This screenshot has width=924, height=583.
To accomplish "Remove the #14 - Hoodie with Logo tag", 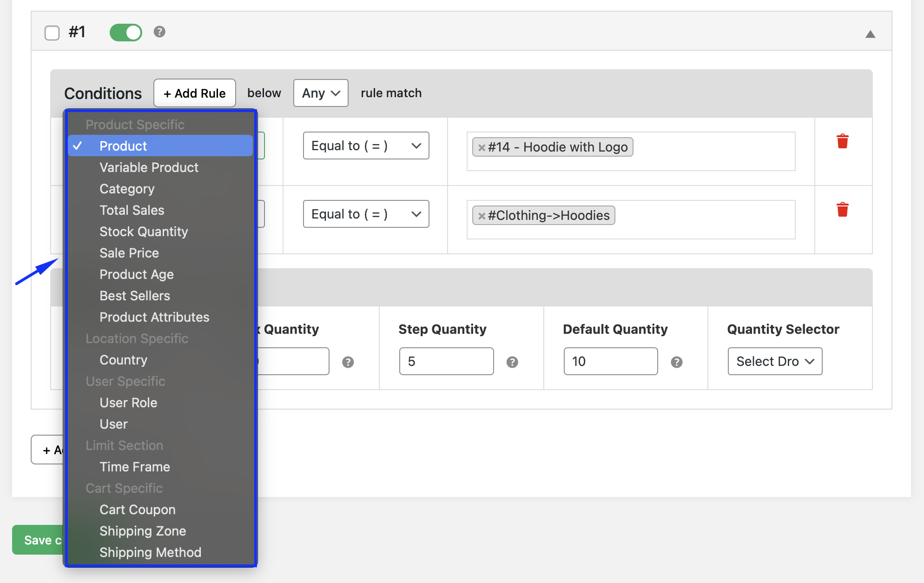I will (482, 147).
